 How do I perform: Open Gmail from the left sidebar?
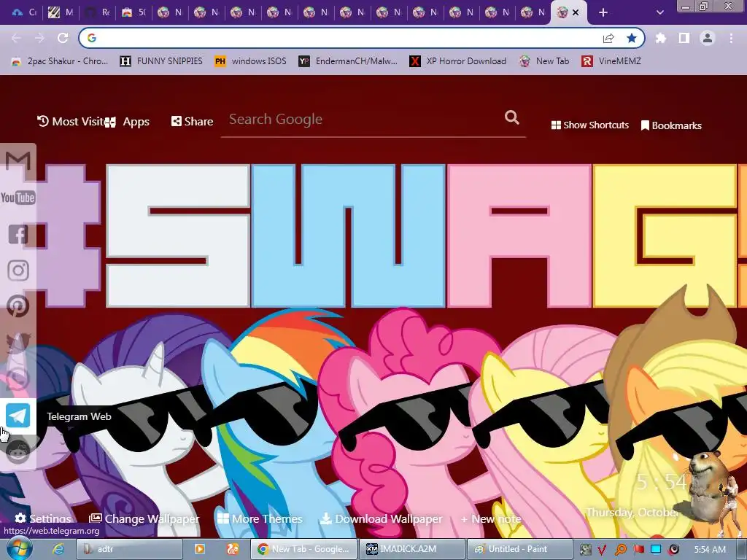coord(18,161)
